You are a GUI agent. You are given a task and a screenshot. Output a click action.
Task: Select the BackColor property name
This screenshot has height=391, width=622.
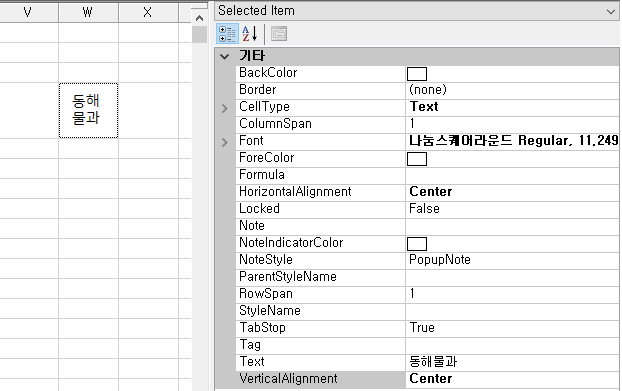click(268, 73)
